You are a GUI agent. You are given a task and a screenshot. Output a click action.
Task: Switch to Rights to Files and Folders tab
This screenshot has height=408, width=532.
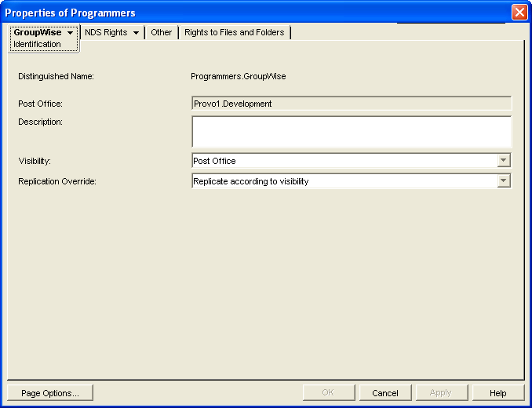click(235, 32)
